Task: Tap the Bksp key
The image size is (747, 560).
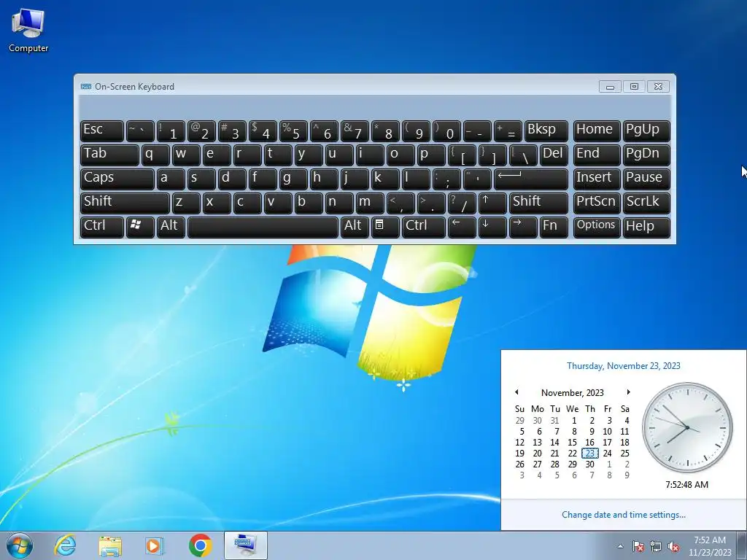Action: click(546, 131)
